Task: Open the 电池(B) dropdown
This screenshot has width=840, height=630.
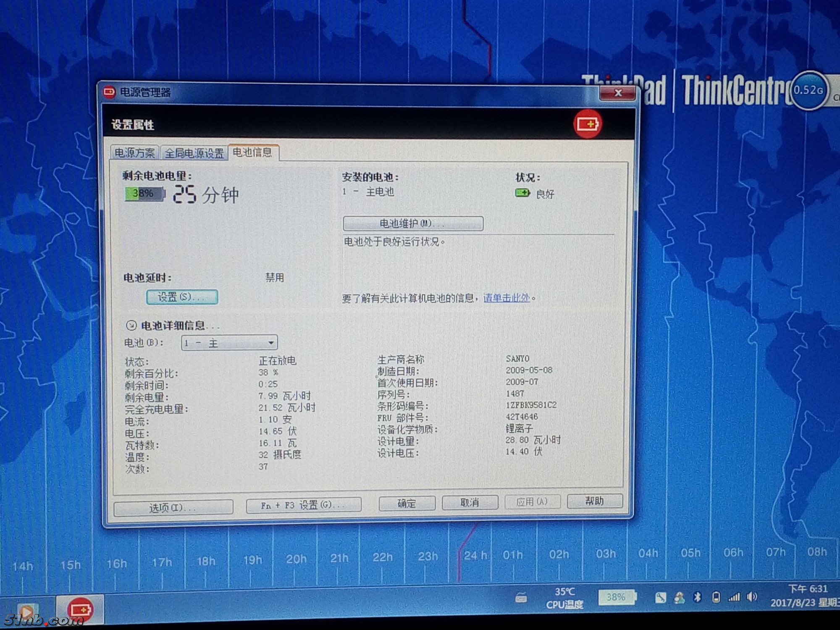Action: (229, 343)
